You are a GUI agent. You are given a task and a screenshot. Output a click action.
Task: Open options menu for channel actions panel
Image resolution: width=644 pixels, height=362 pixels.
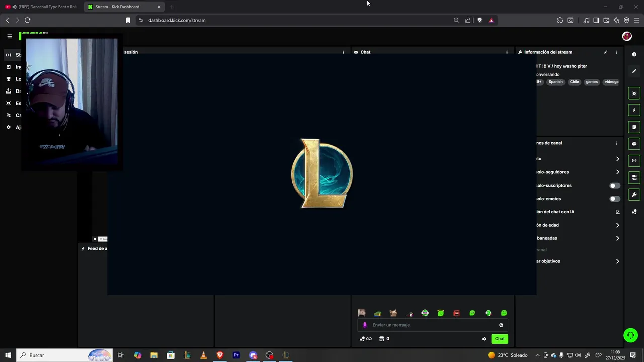click(x=616, y=143)
